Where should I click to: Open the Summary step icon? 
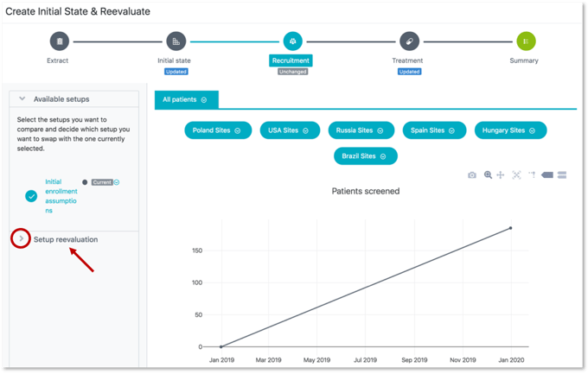tap(526, 41)
